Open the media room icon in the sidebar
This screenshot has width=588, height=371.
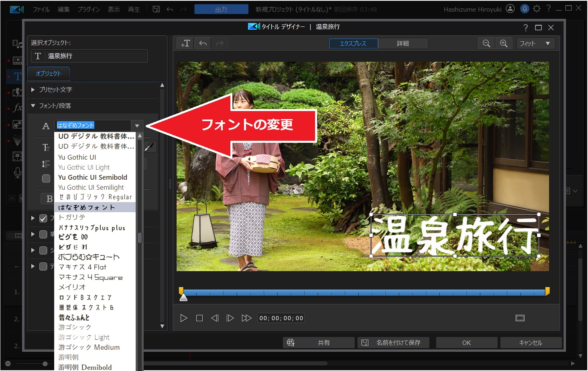[17, 44]
